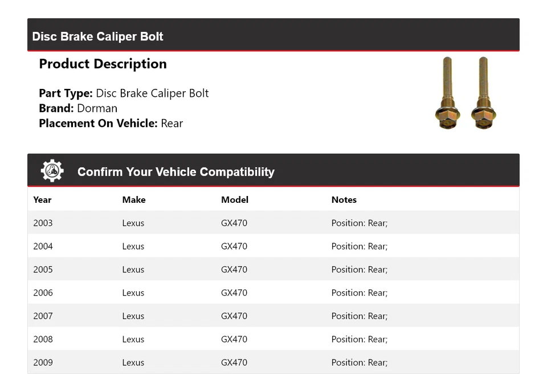The height and width of the screenshot is (392, 547).
Task: Click the Notes column header
Action: (344, 200)
